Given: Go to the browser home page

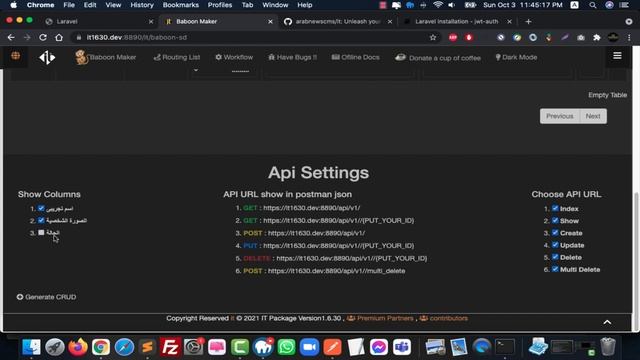Looking at the screenshot, I should (59, 37).
